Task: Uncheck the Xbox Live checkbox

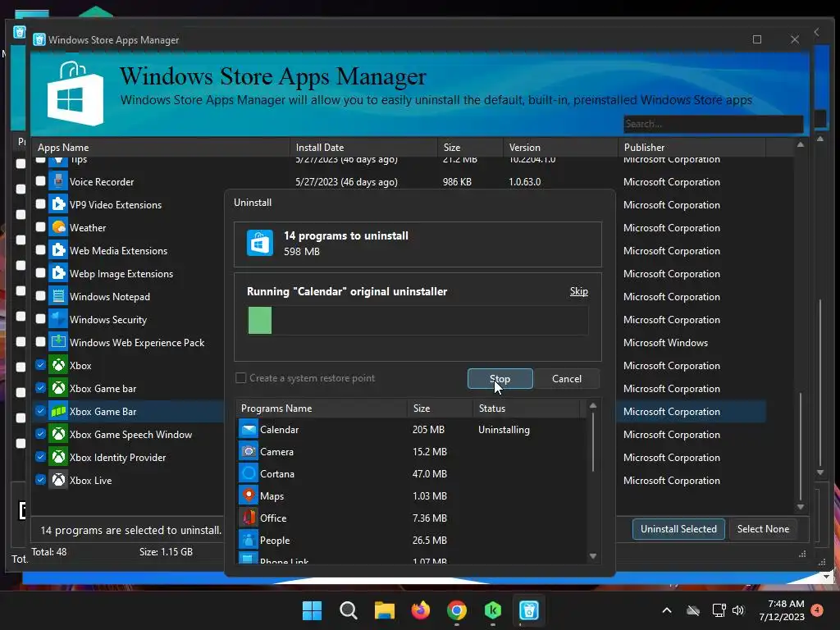Action: pos(41,480)
